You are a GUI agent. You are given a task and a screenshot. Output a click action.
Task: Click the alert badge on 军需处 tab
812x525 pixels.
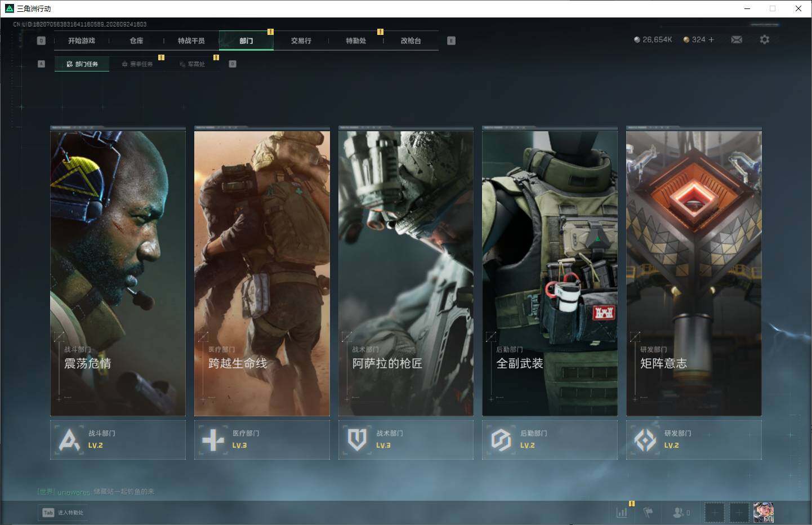[216, 57]
